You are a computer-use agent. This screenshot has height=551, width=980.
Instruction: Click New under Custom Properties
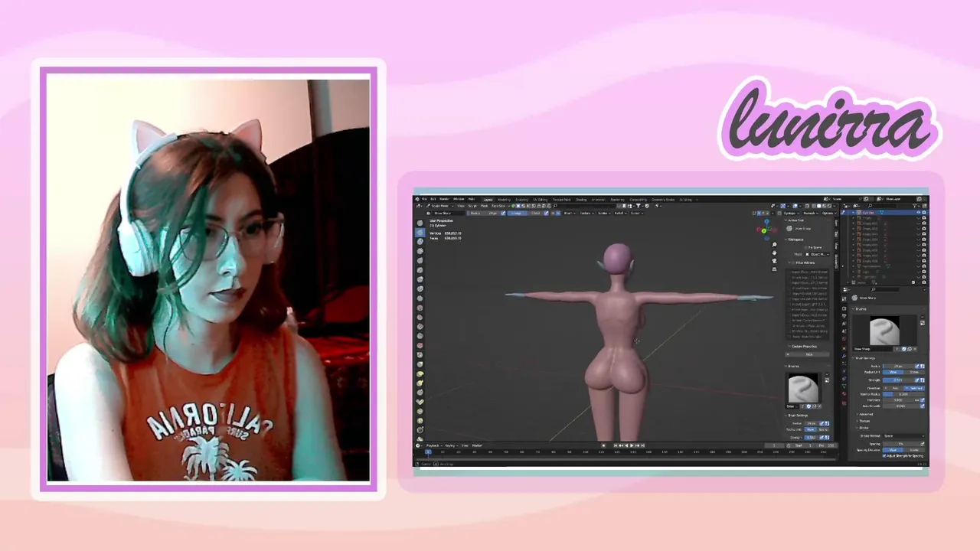point(807,354)
